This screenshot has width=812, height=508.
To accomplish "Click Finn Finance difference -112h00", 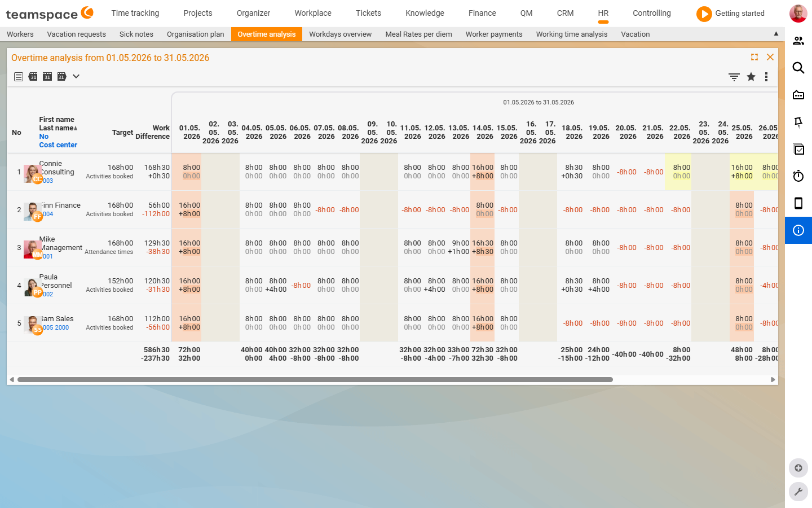I will [x=156, y=214].
